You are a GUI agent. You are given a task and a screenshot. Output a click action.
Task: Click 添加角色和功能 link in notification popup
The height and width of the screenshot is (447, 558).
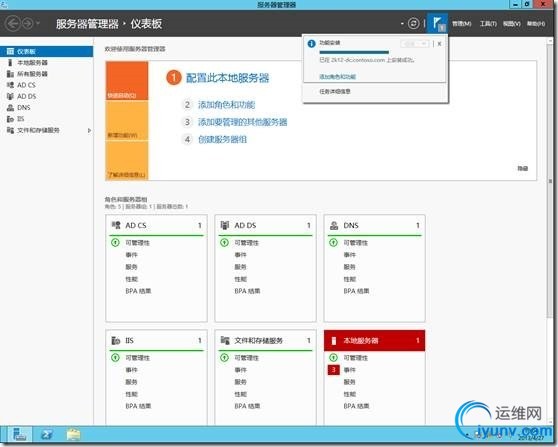[x=337, y=77]
